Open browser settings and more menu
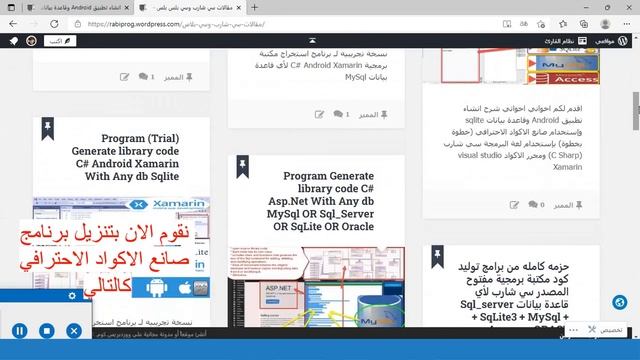 point(627,24)
